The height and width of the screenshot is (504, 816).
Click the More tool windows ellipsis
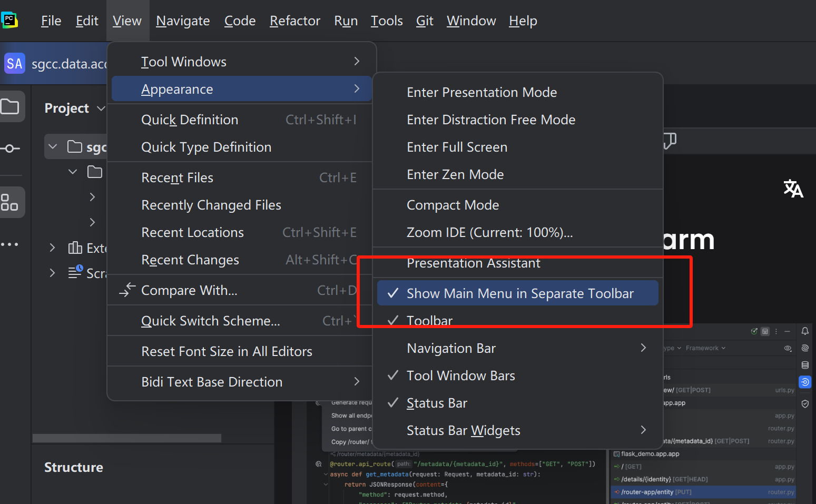pos(10,244)
